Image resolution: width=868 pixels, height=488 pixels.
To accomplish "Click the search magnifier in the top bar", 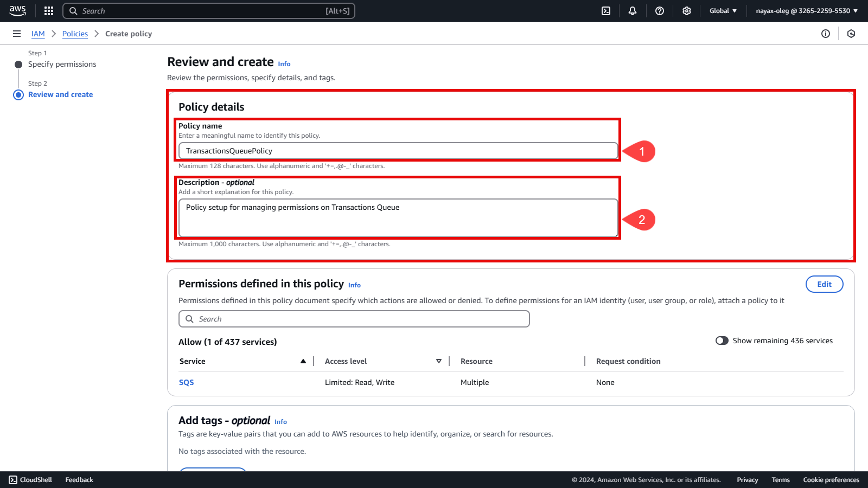I will 73,11.
